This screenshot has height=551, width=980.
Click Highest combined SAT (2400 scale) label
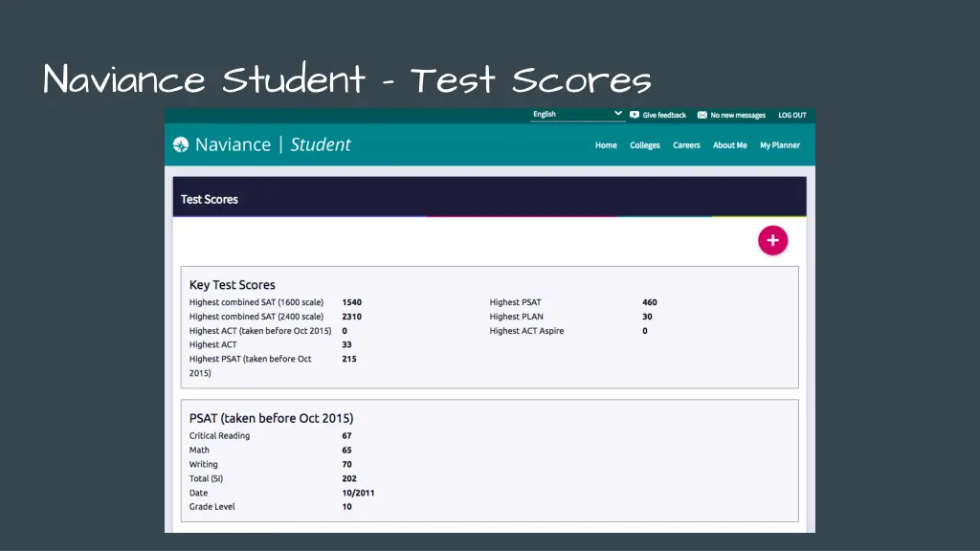coord(256,317)
